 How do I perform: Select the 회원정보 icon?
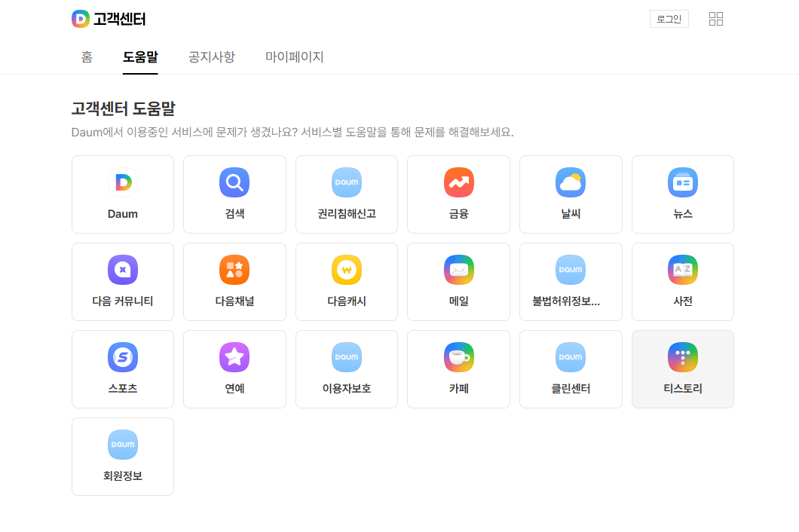[x=123, y=445]
